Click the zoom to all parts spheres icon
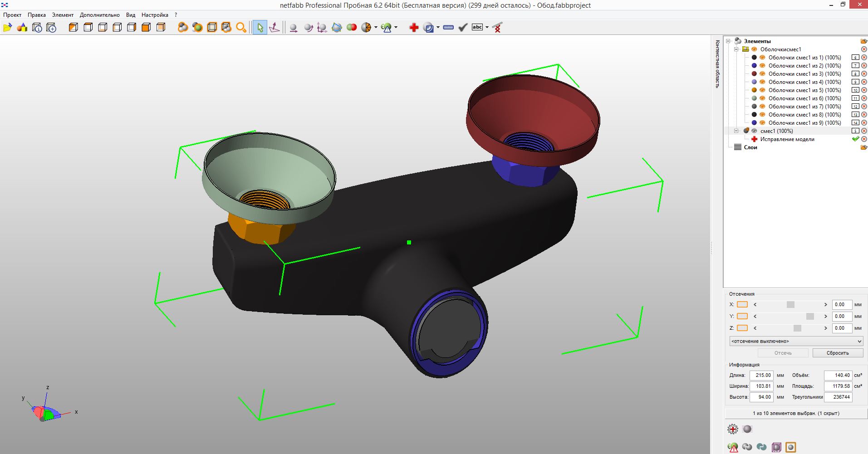This screenshot has width=868, height=454. [x=182, y=28]
